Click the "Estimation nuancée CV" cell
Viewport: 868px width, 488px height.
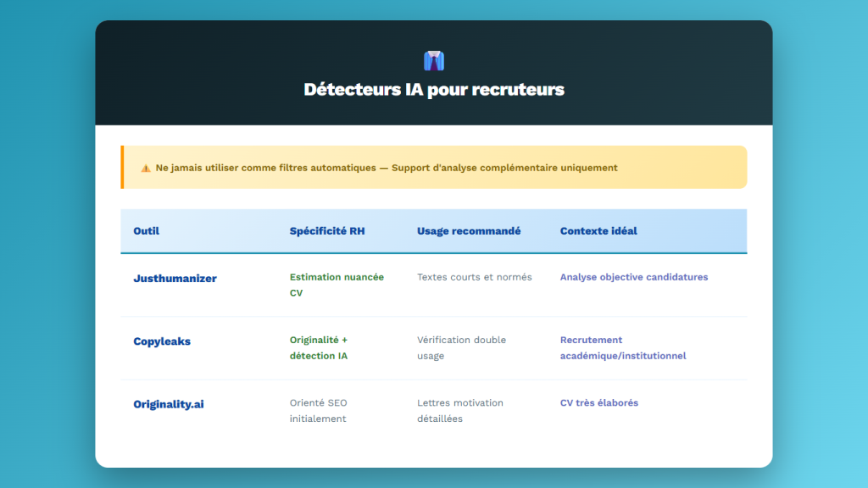[337, 285]
